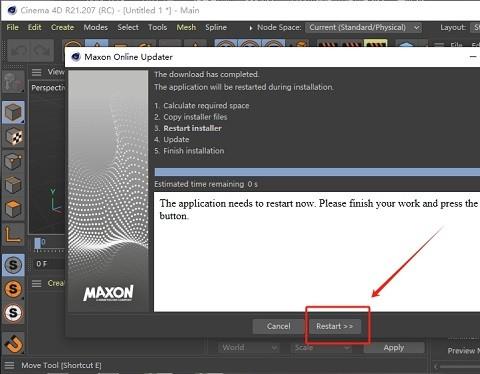Click 'Copy installer files' step text
Screen dimensions: 480x374
click(x=195, y=117)
